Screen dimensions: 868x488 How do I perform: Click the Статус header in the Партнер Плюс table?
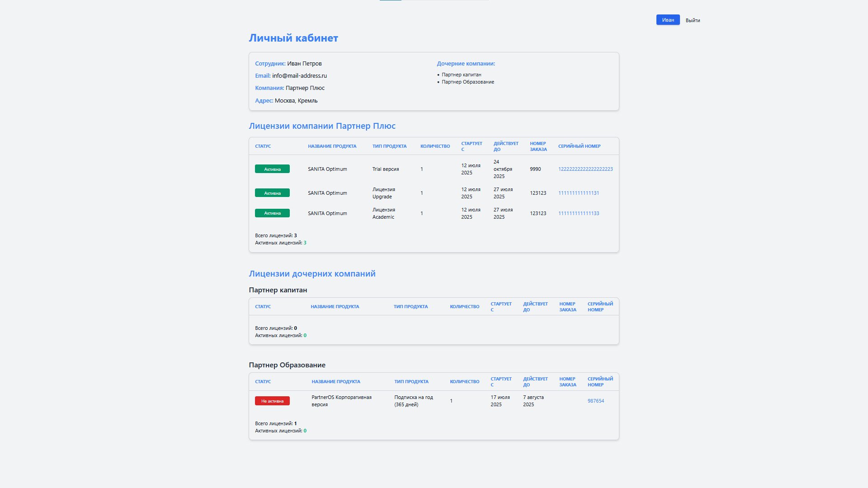click(263, 146)
